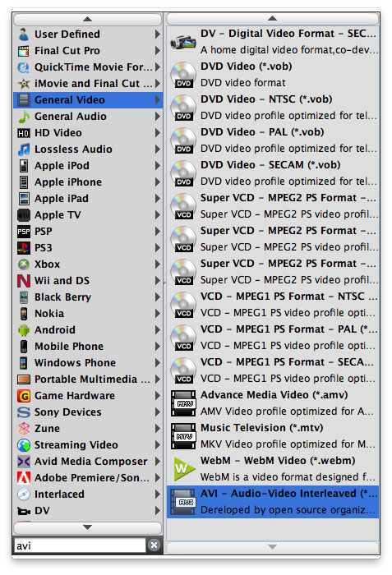Click the Final Cut Pro clapperboard icon
The width and height of the screenshot is (392, 575).
tap(24, 51)
